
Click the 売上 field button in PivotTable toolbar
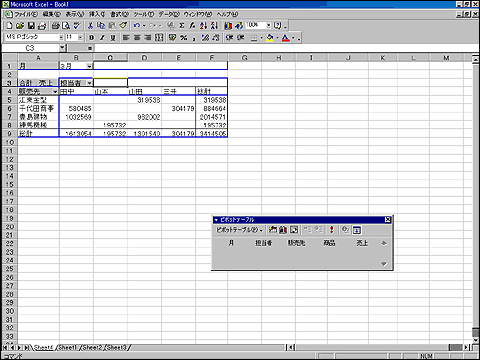[x=362, y=243]
